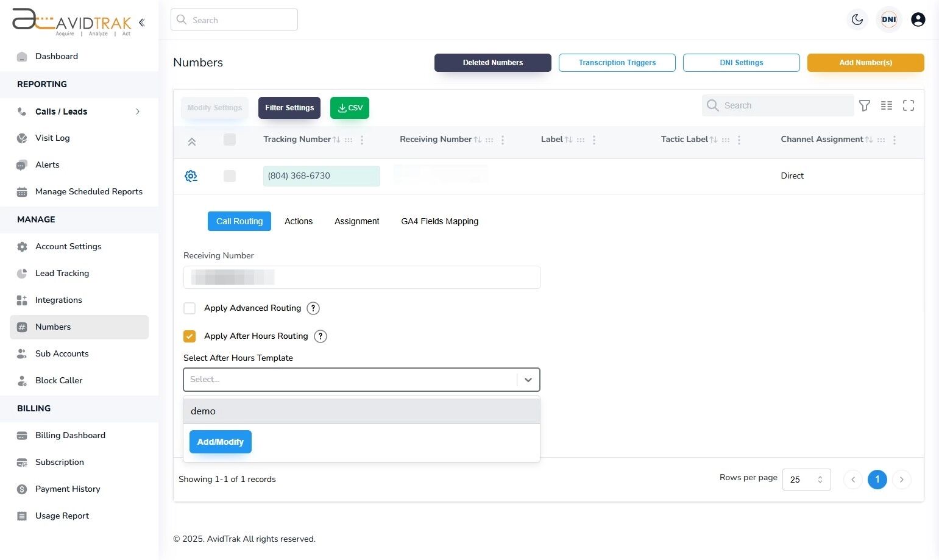Focus the table Search box
This screenshot has width=939, height=560.
tap(778, 105)
